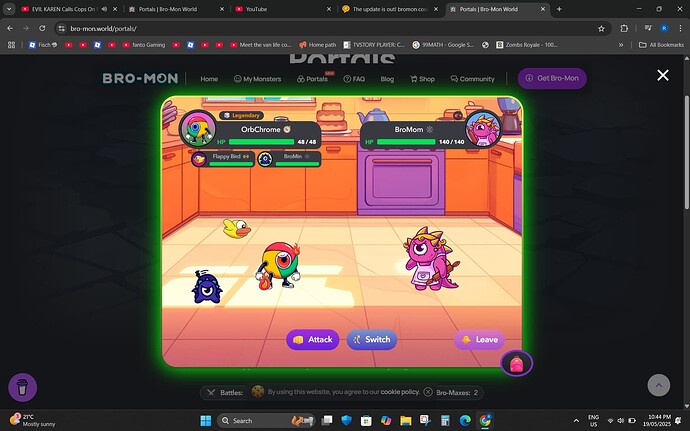Select the Flappy Bird team member card

coord(223,158)
